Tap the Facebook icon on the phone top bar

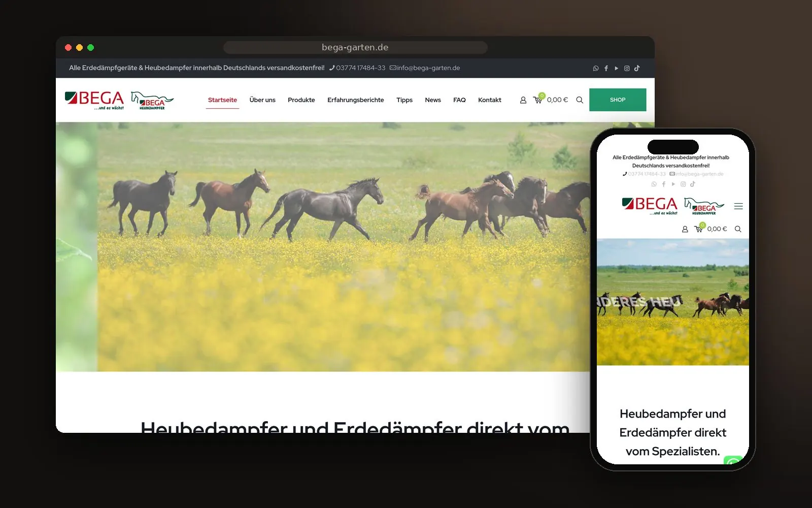pos(663,184)
